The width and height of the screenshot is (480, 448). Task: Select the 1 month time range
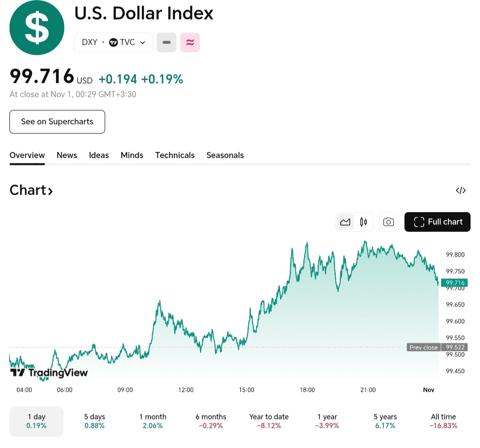tap(153, 421)
